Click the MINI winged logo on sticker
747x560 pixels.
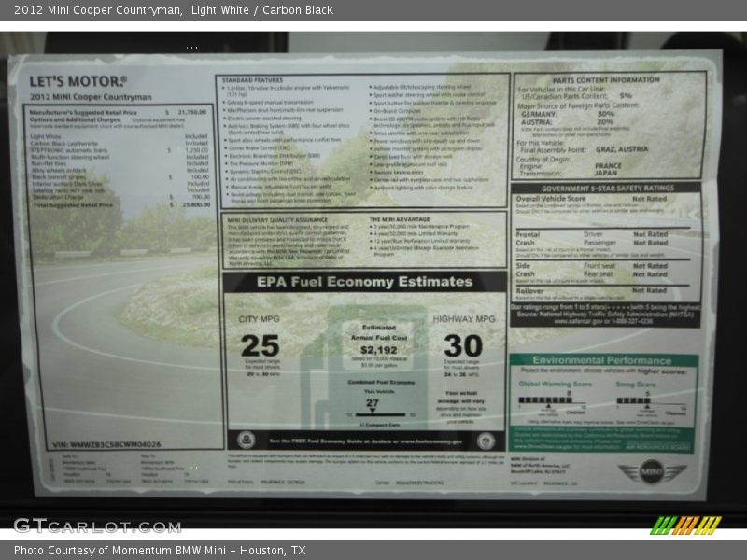[x=651, y=471]
